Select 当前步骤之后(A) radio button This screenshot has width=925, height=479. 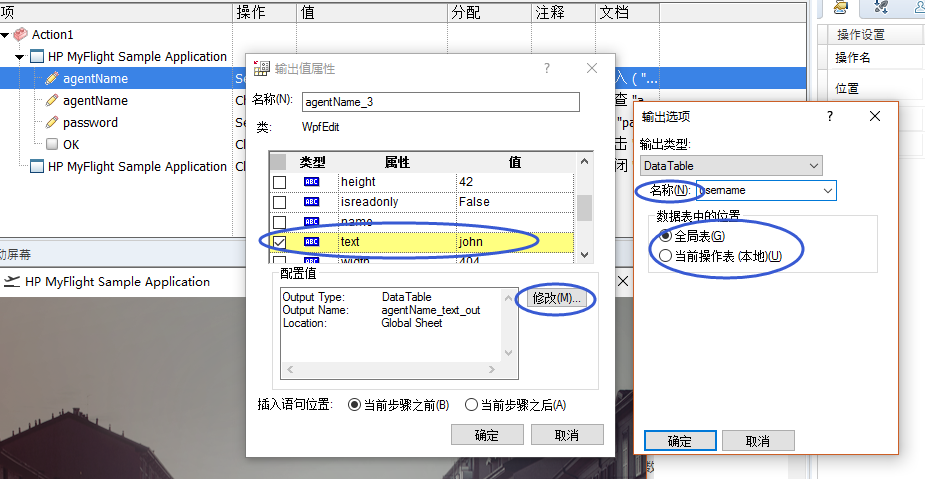click(x=471, y=405)
